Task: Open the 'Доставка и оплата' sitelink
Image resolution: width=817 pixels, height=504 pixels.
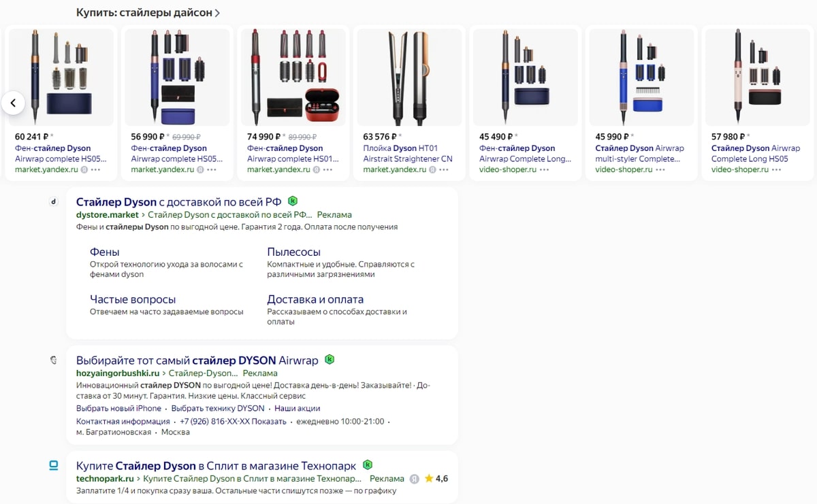Action: [x=315, y=299]
